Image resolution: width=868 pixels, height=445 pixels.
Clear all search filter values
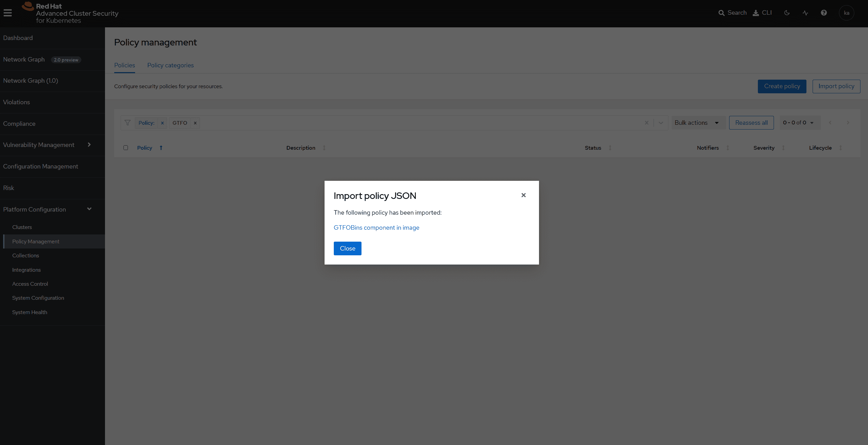point(646,123)
